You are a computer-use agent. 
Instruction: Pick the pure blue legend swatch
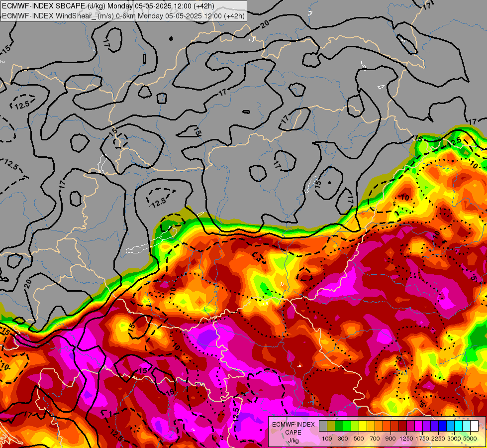tap(443, 426)
